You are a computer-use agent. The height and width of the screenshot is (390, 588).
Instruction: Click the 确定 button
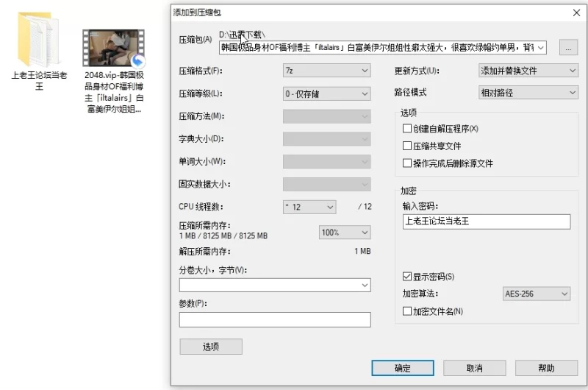[402, 368]
